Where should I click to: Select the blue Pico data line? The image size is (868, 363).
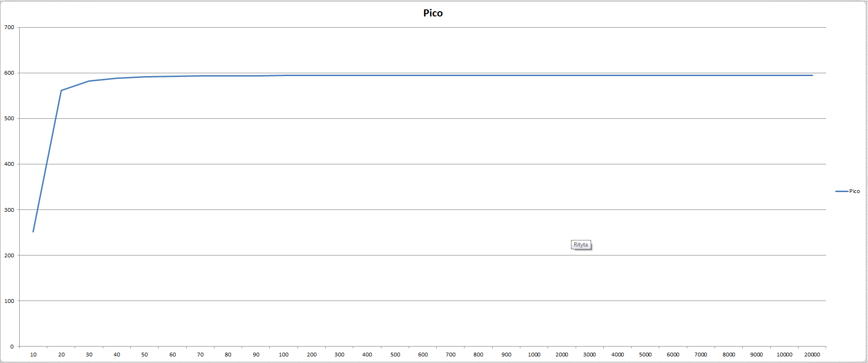(422, 75)
